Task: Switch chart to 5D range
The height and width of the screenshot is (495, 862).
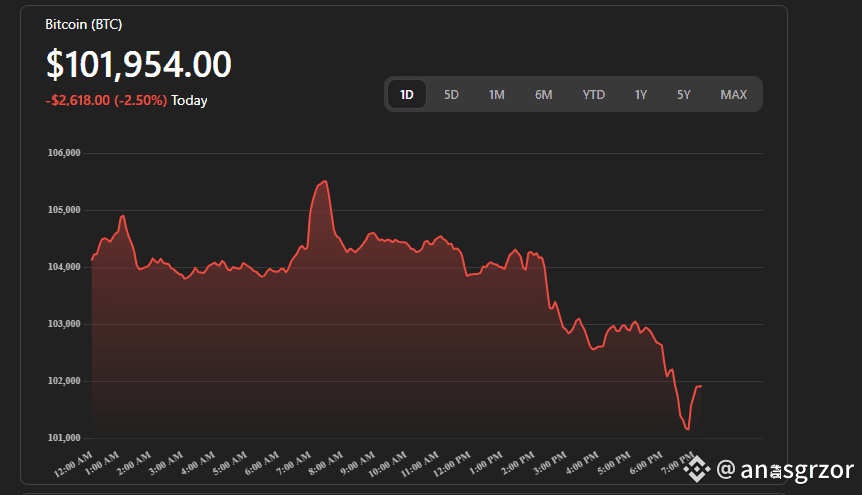Action: click(x=451, y=95)
